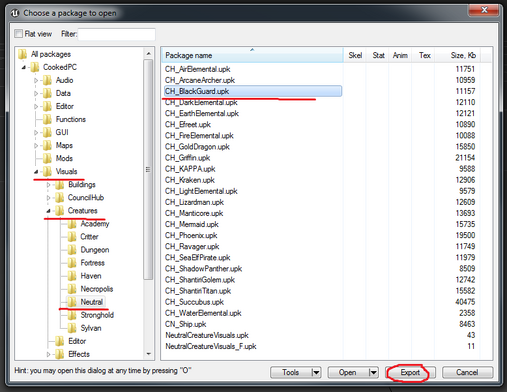Select the Critter folder icon

pos(72,237)
